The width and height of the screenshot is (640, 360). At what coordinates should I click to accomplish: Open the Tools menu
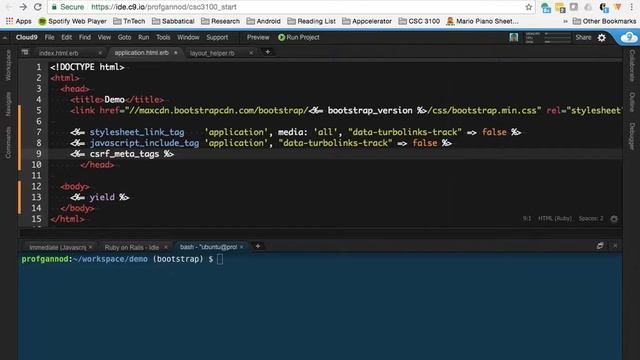[163, 37]
